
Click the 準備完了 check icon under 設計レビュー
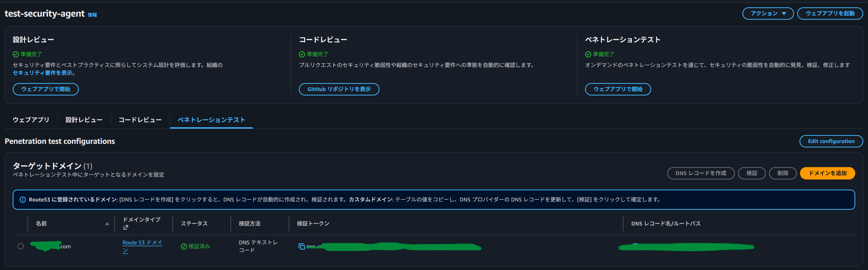click(x=15, y=54)
